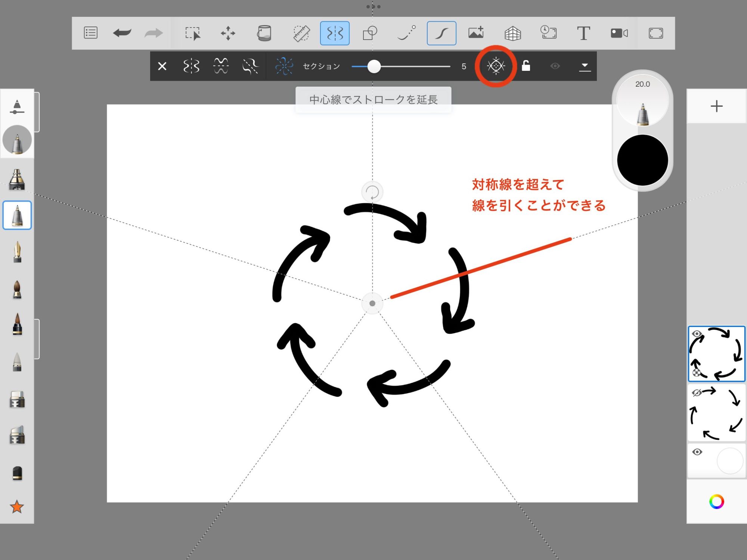This screenshot has width=747, height=560.
Task: Open brush size puck showing 20.0
Action: point(642,100)
